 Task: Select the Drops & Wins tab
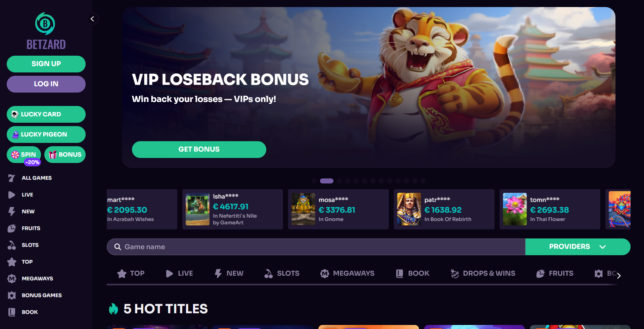[x=483, y=273]
